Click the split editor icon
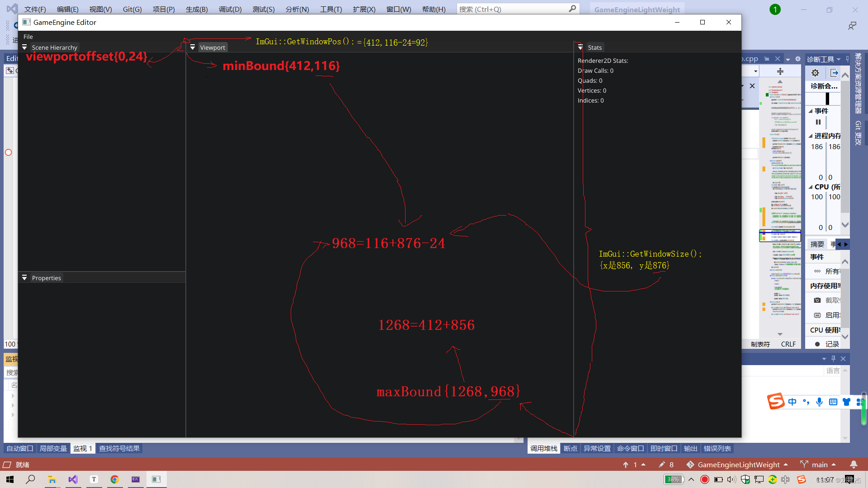The image size is (868, 488). click(780, 71)
